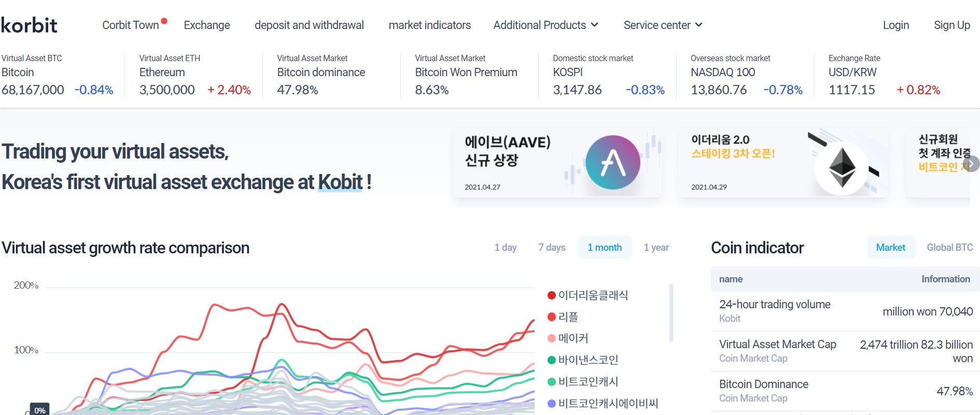The image size is (980, 415).
Task: Click the green legend dot for 바이낸스코인
Action: coord(551,360)
